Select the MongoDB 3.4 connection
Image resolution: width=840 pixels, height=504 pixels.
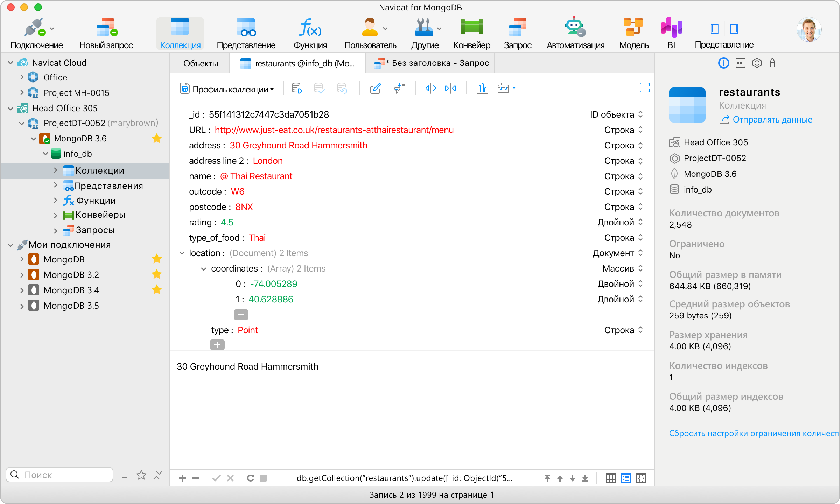(71, 290)
